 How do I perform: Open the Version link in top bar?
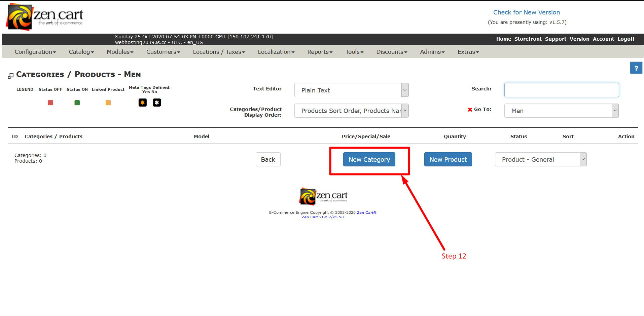[579, 39]
